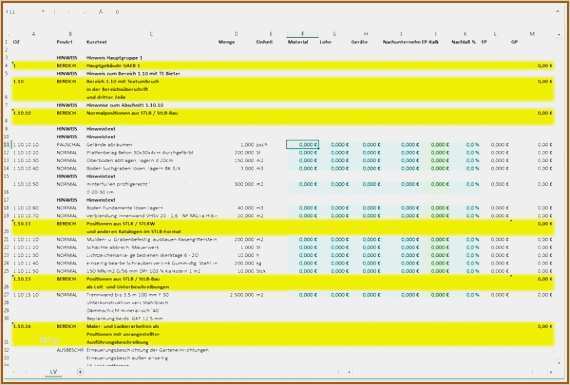570x385 pixels.
Task: Click the 'Geräte' header cell
Action: tap(359, 42)
